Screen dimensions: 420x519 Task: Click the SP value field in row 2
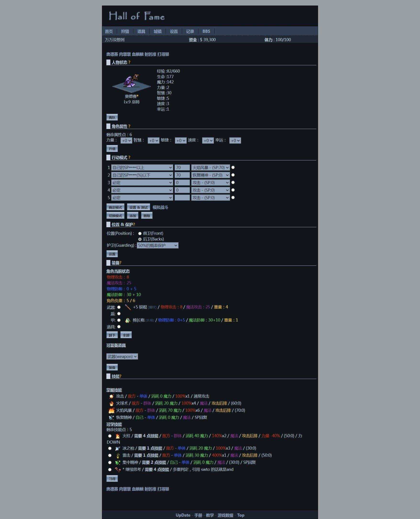point(182,175)
